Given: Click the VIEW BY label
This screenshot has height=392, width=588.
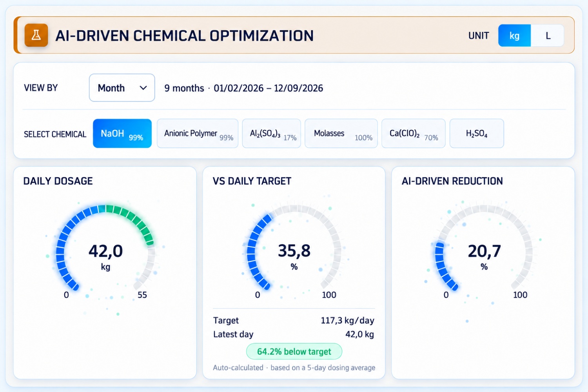Looking at the screenshot, I should (41, 88).
